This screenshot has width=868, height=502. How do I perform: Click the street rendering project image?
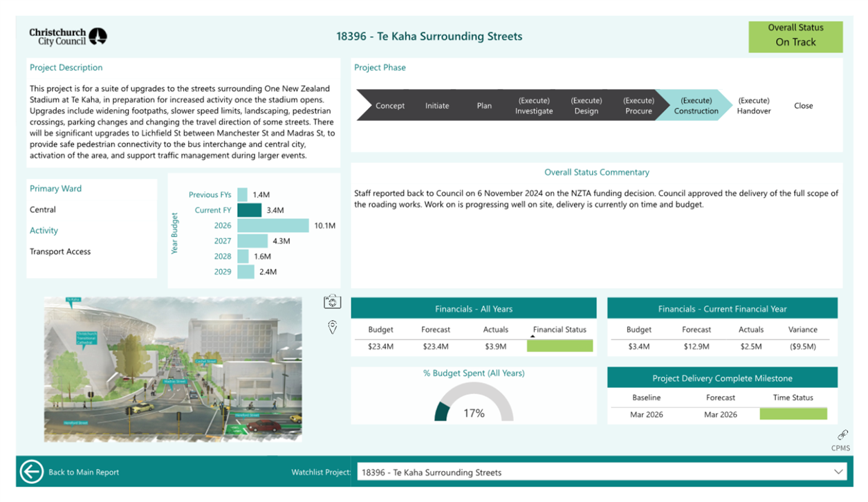[x=173, y=369]
